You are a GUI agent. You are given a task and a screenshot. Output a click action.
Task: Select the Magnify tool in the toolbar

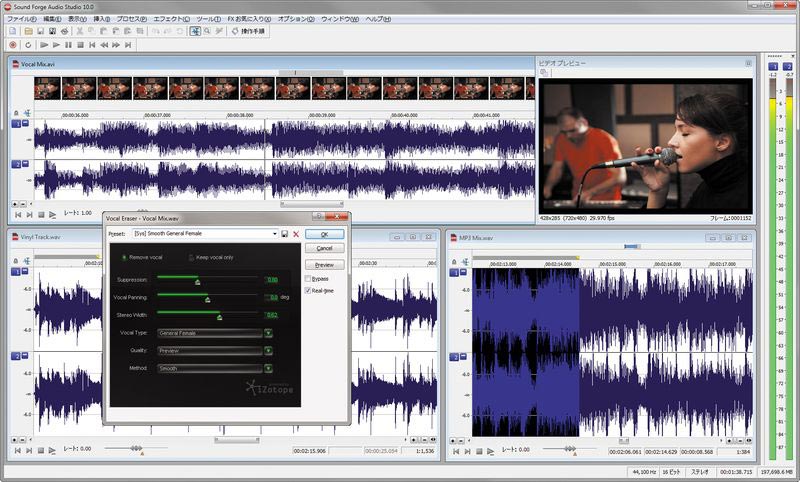tap(207, 31)
